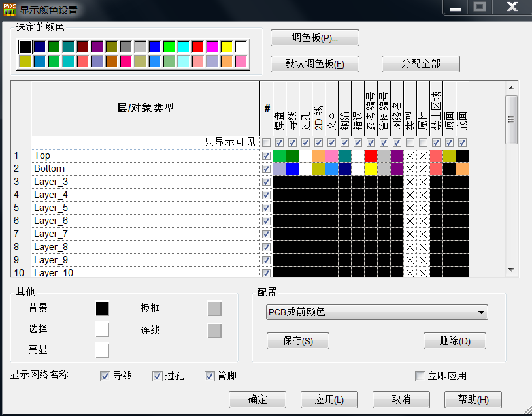532x416 pixels.
Task: Change the Top layer 焊盘 color cell
Action: pyautogui.click(x=280, y=155)
